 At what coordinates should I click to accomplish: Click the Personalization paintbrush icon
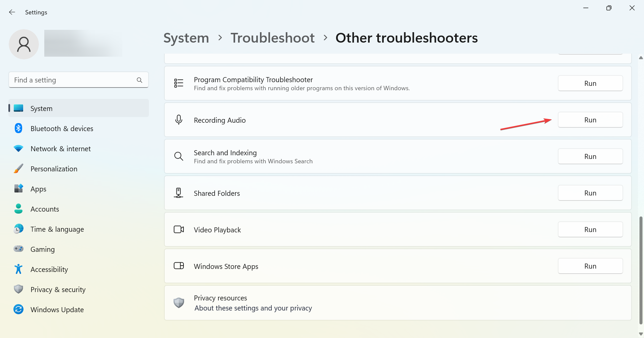click(18, 169)
